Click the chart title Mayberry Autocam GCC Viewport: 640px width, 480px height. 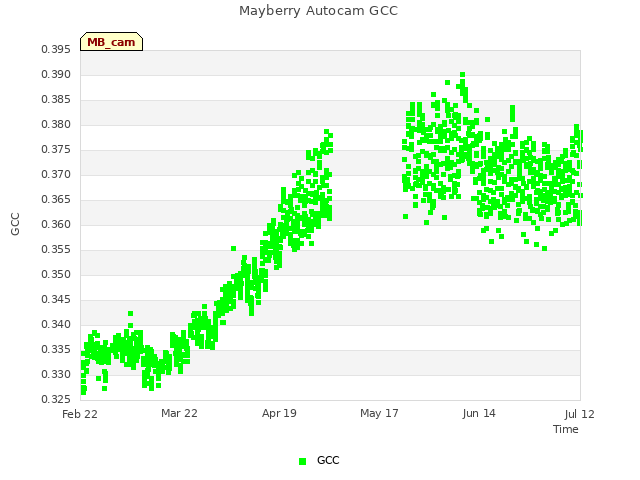click(x=318, y=11)
